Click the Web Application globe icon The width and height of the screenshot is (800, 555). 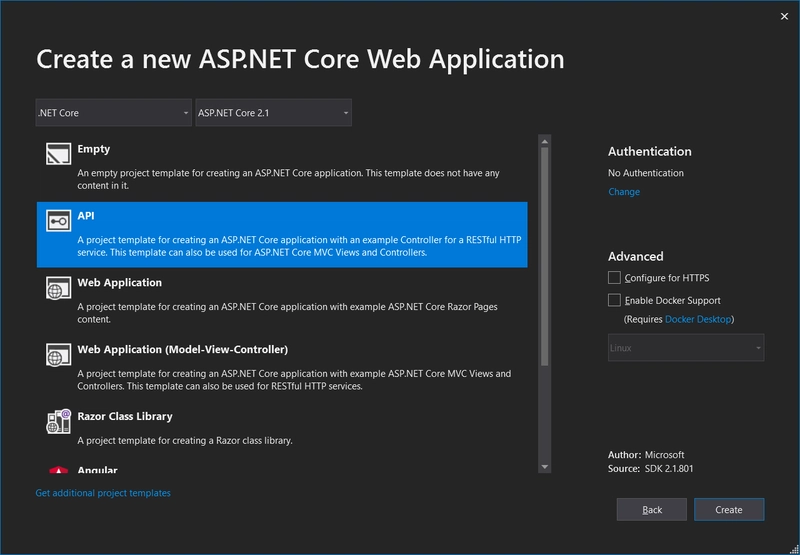pyautogui.click(x=58, y=288)
